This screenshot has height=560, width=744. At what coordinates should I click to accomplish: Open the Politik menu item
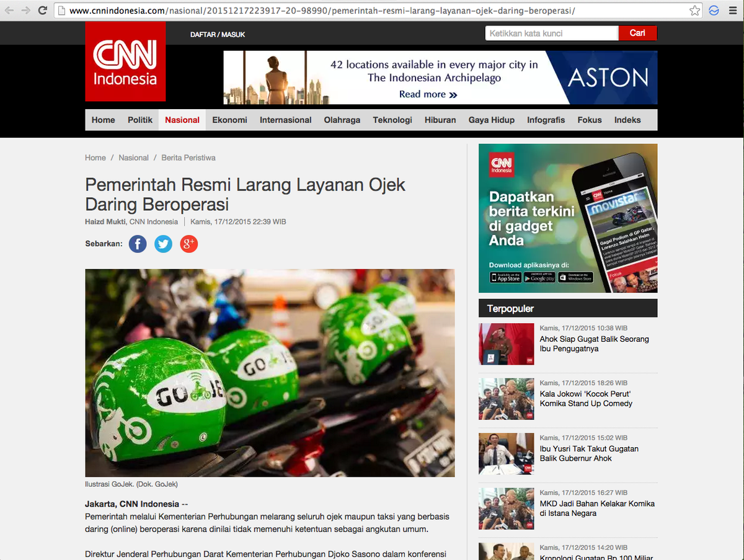(140, 120)
